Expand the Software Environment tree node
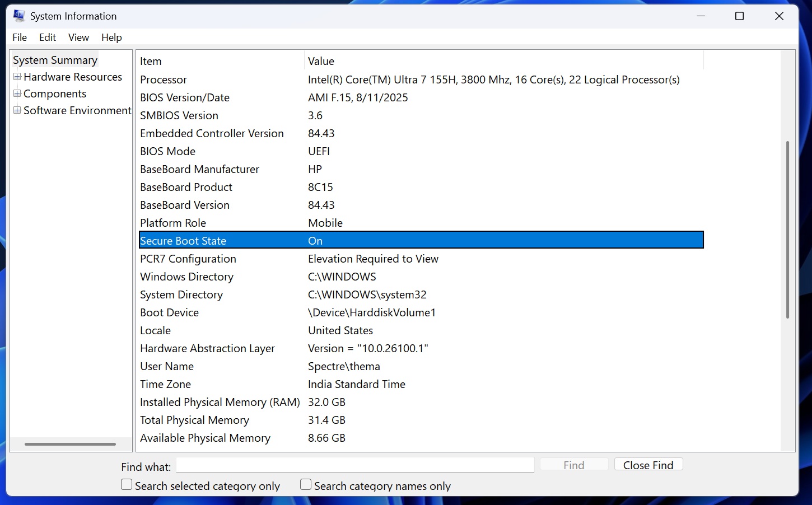Viewport: 812px width, 505px height. point(17,110)
